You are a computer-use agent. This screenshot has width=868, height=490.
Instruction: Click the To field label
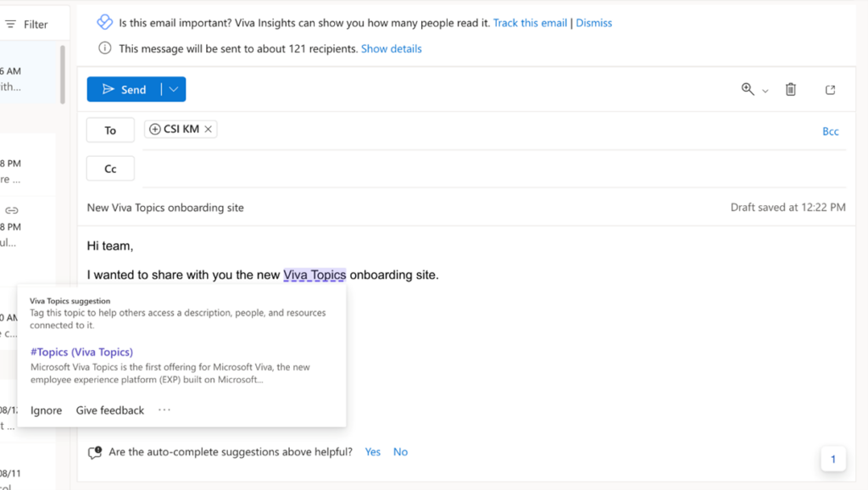click(x=109, y=130)
